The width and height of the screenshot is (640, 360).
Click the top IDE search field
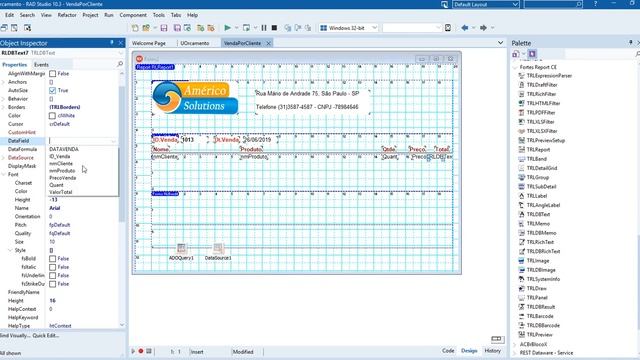pos(553,4)
